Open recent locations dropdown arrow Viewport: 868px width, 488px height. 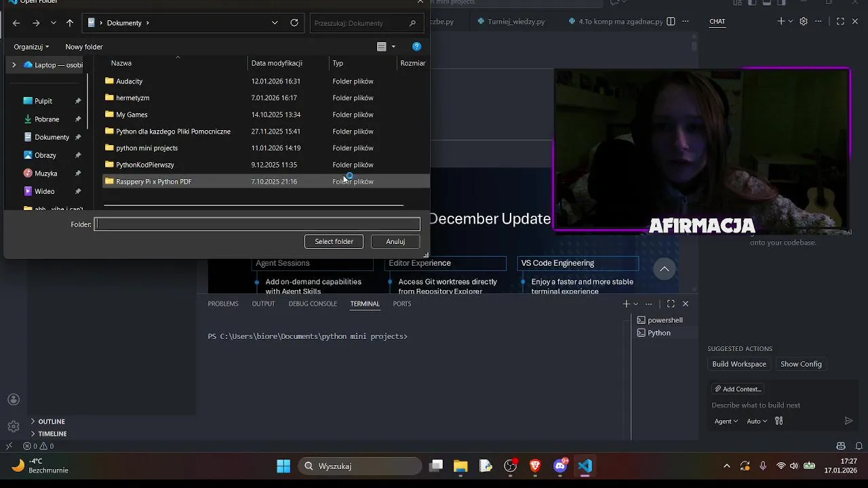pos(54,23)
